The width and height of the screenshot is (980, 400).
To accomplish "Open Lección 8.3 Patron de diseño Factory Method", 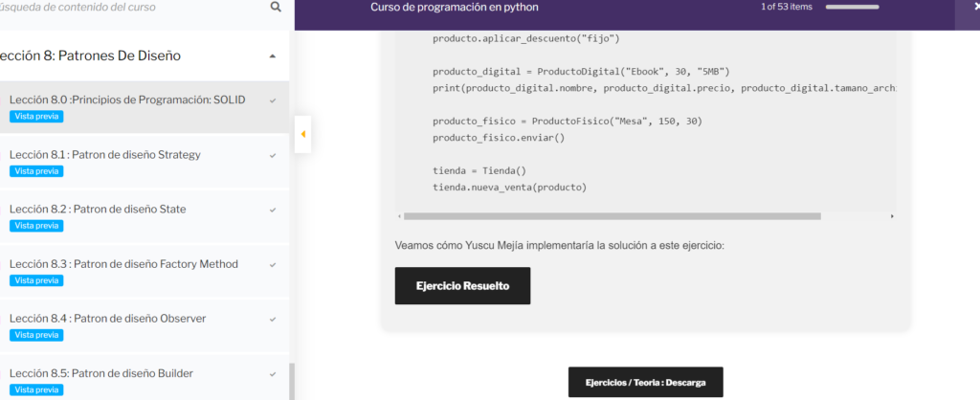I will point(123,264).
